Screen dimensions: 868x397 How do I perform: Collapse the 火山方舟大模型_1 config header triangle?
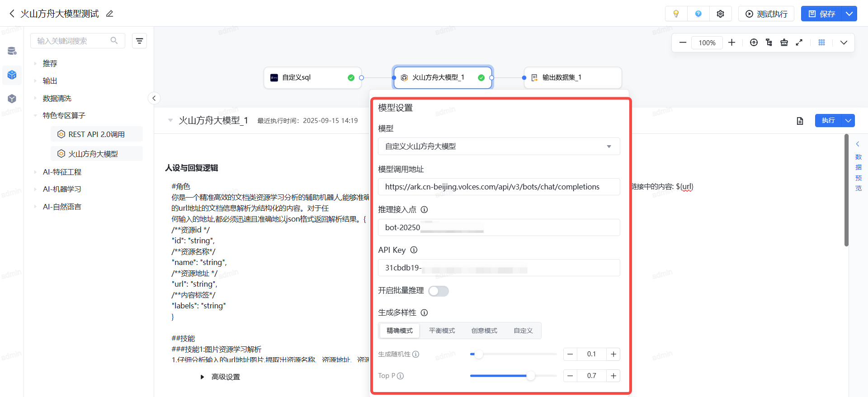170,120
